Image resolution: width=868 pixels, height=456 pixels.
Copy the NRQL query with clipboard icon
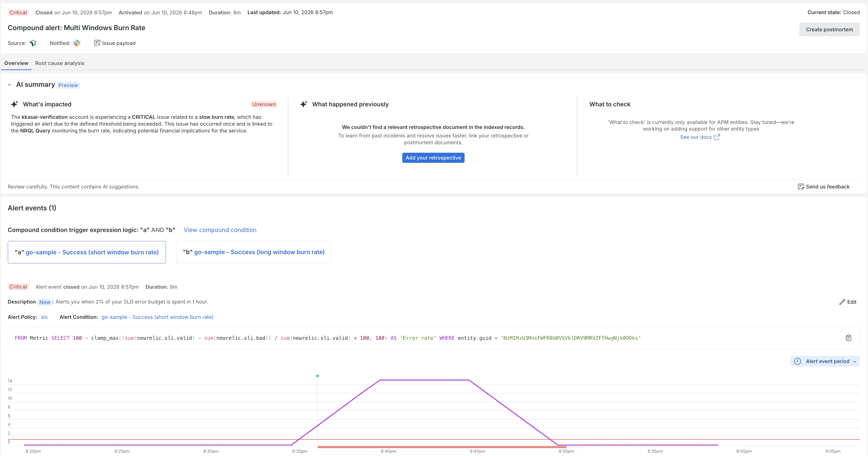848,338
